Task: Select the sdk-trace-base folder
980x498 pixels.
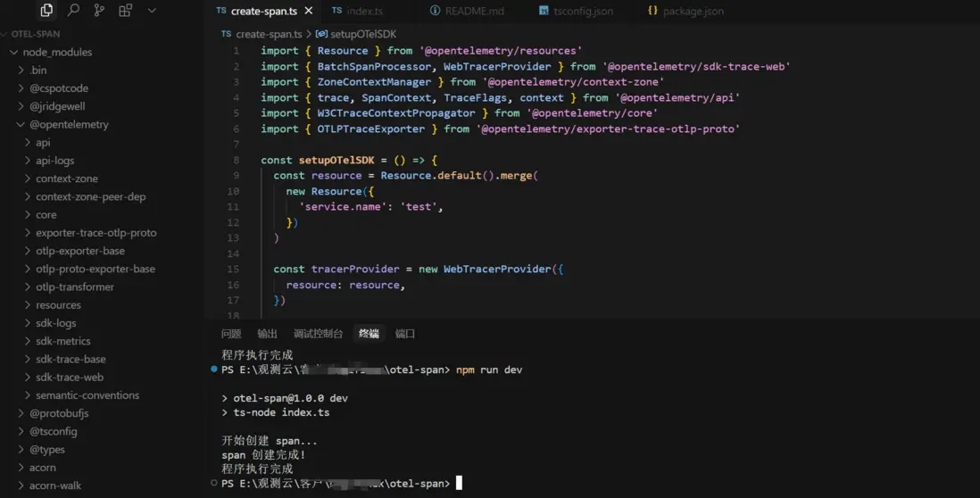Action: 71,360
